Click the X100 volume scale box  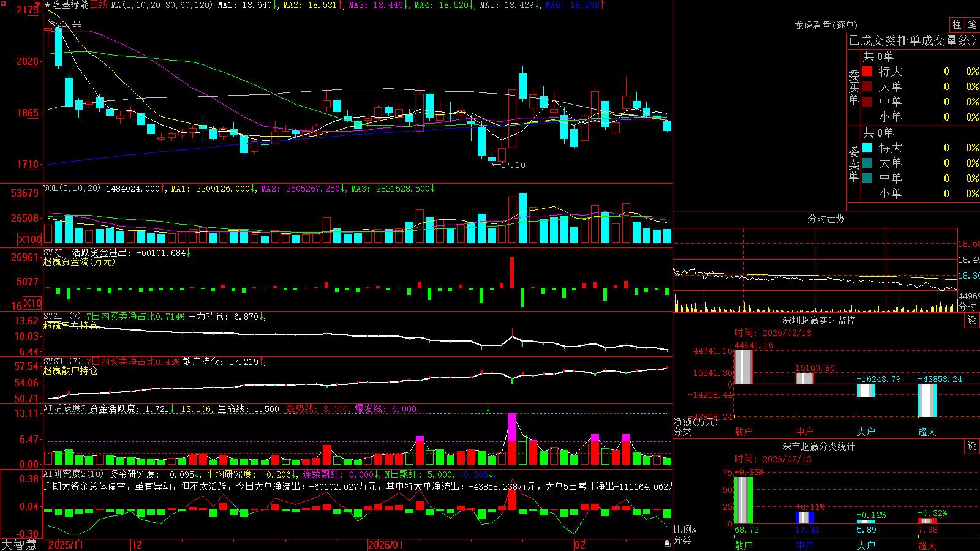[29, 239]
